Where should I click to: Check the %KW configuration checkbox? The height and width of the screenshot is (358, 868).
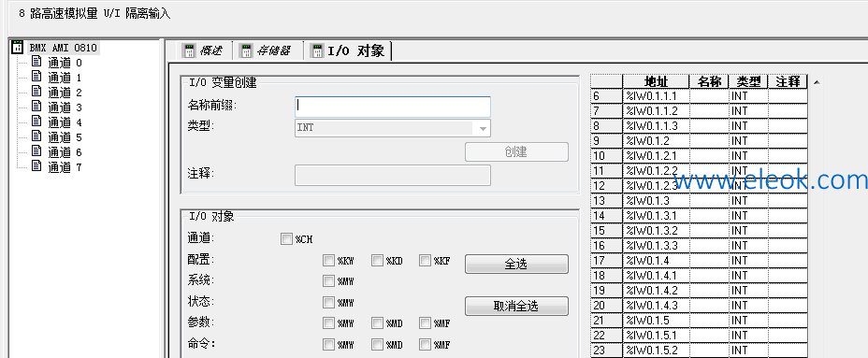(328, 260)
